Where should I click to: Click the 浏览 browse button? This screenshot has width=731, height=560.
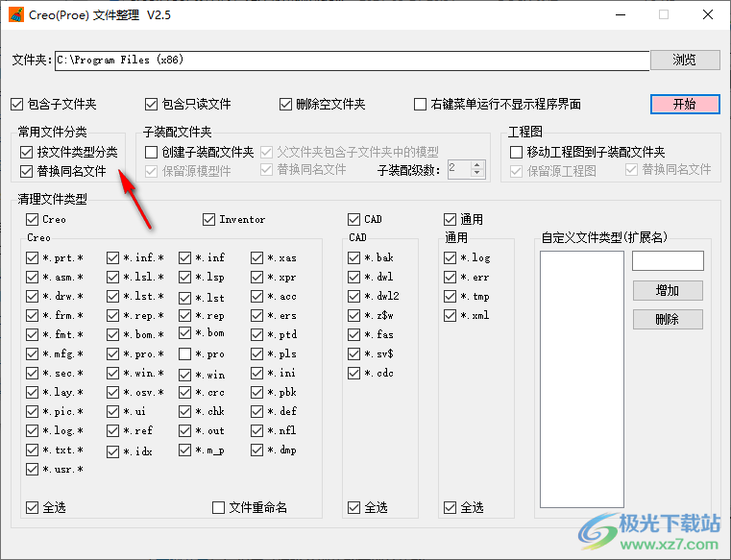(x=684, y=60)
